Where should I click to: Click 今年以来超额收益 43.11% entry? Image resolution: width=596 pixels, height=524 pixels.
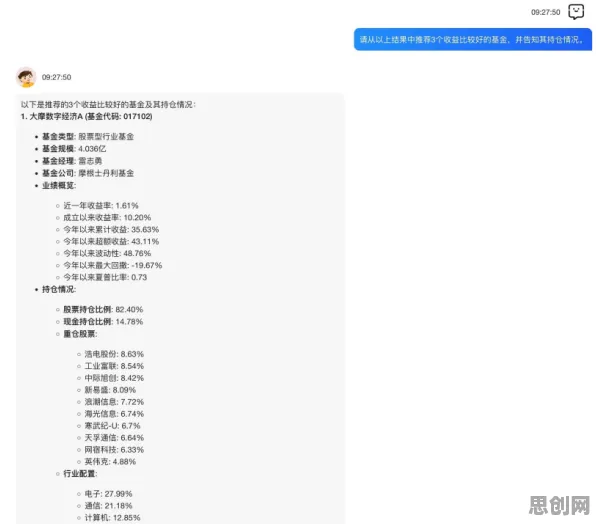[x=111, y=241]
